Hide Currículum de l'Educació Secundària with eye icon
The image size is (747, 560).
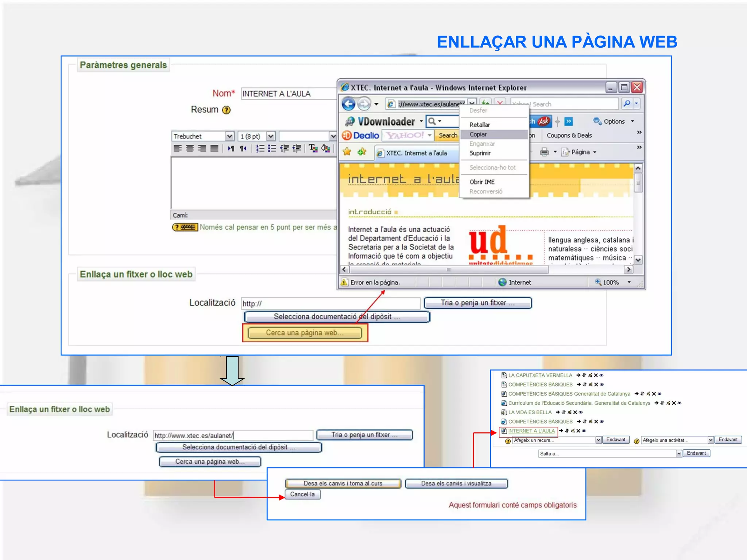coord(680,403)
